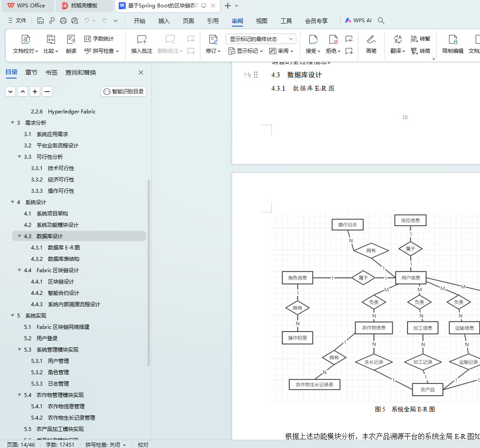Click the 翻译 translate icon
The height and width of the screenshot is (448, 480).
pyautogui.click(x=398, y=44)
